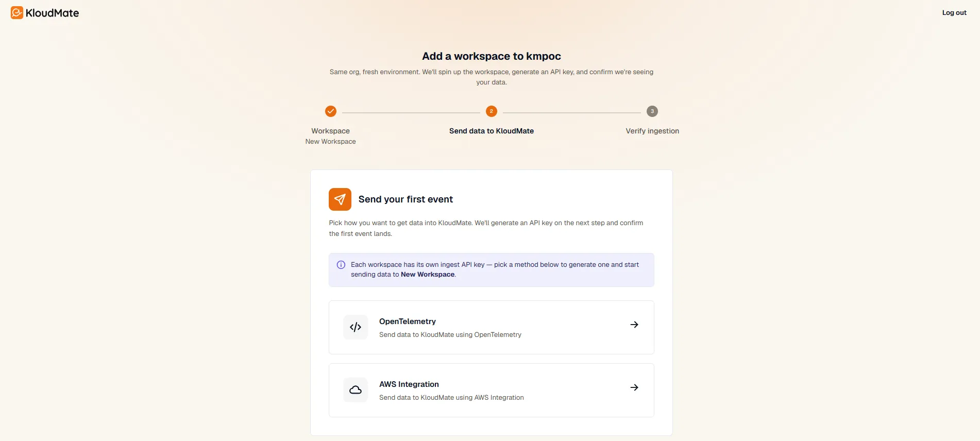The width and height of the screenshot is (980, 441).
Task: Click the paper plane send icon
Action: click(x=340, y=199)
